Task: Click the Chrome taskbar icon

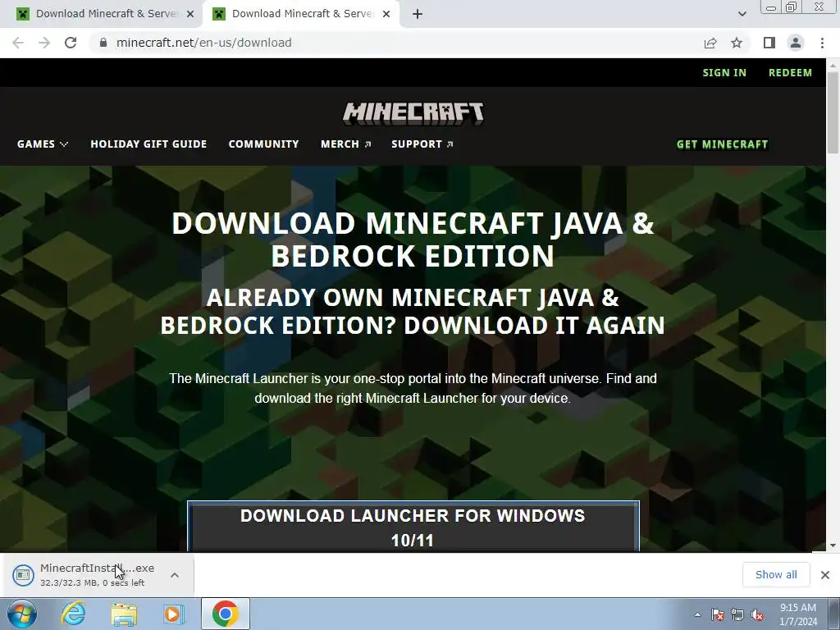Action: tap(226, 614)
